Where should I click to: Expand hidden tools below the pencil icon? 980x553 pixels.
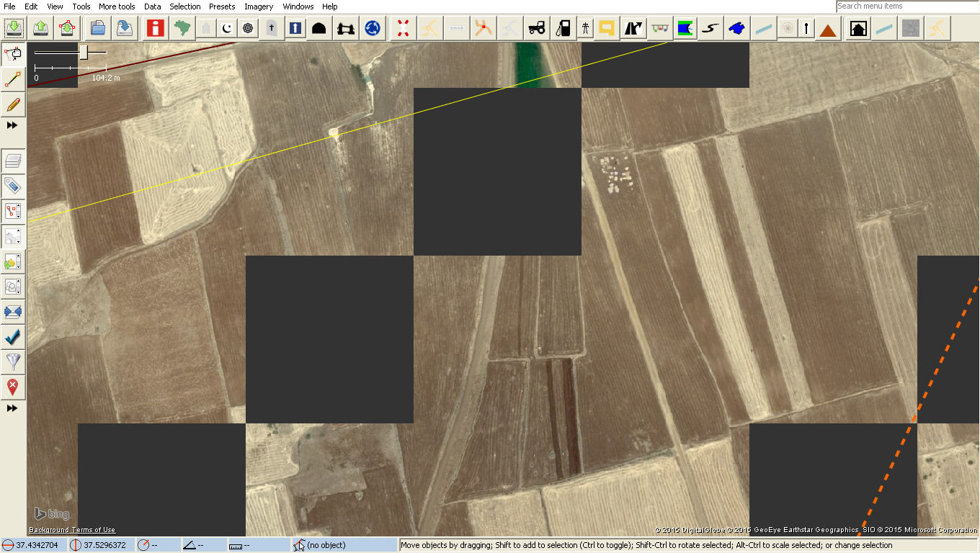click(x=12, y=125)
